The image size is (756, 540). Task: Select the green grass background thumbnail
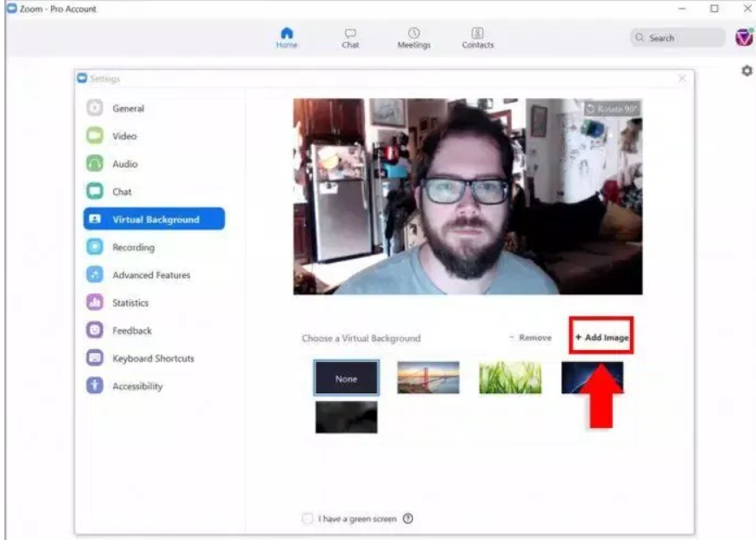(510, 378)
